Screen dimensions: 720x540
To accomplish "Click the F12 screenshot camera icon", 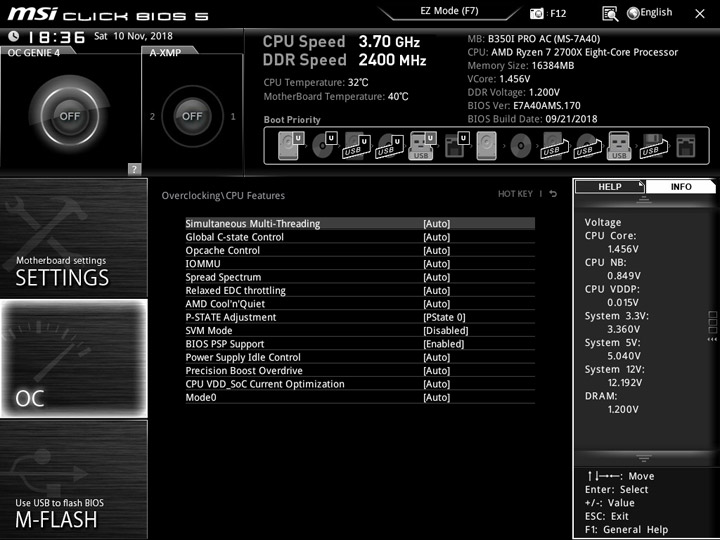I will tap(536, 14).
